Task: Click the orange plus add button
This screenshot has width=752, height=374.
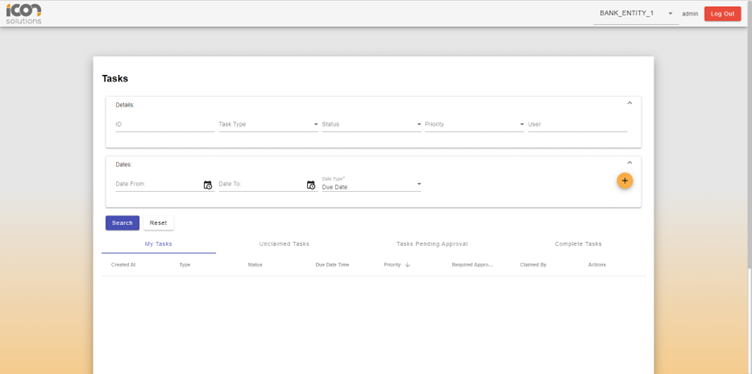Action: (x=624, y=181)
